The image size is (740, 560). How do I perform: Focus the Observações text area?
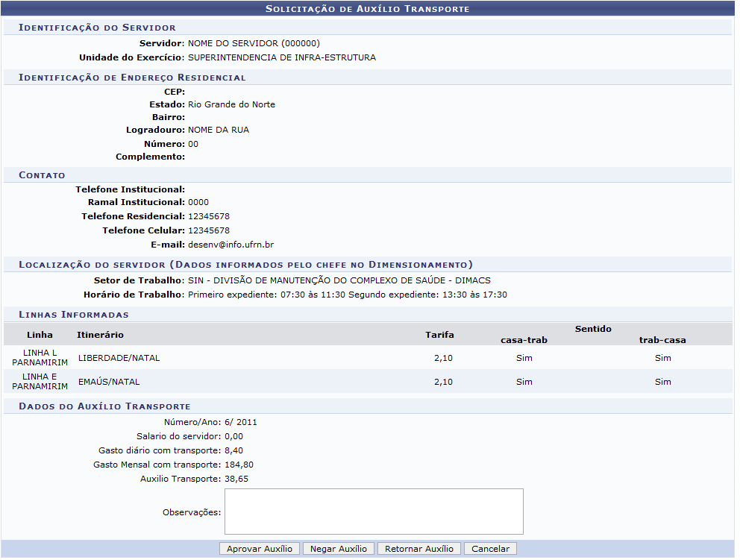374,512
